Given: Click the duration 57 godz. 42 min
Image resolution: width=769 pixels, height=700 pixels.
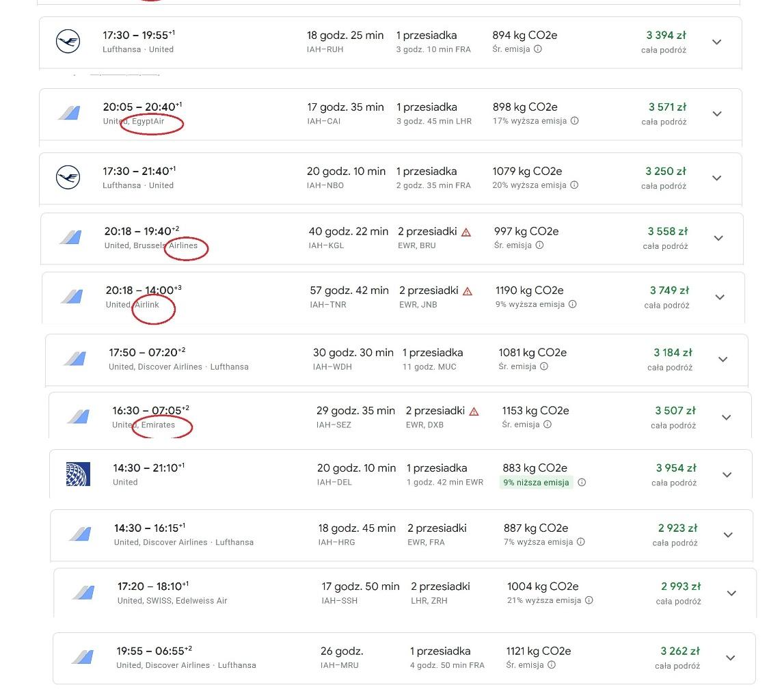Looking at the screenshot, I should [x=349, y=291].
